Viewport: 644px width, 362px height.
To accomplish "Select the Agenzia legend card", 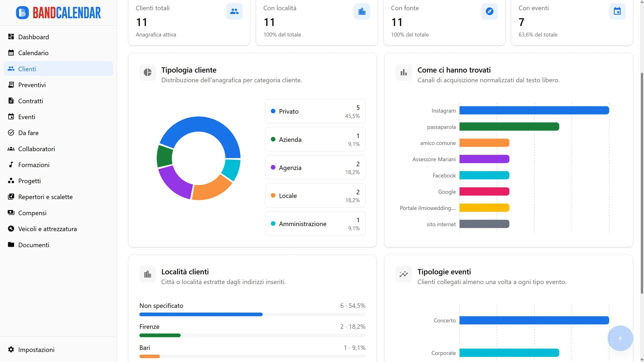I will point(315,167).
